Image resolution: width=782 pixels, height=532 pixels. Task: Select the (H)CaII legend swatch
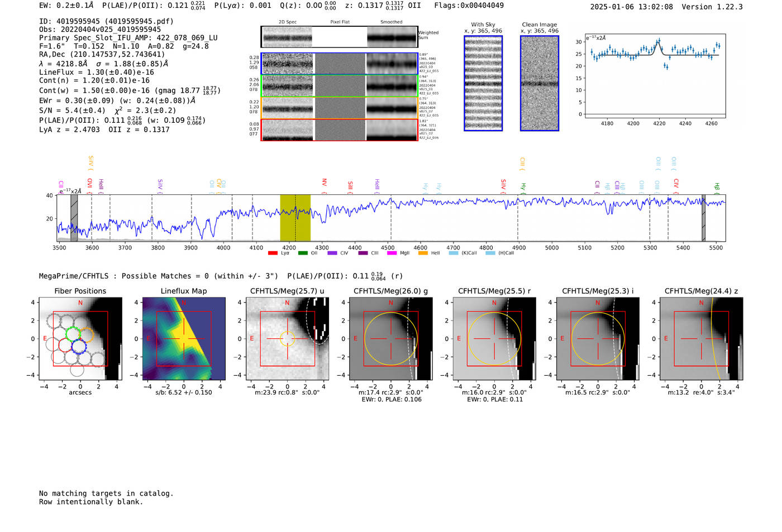point(490,253)
